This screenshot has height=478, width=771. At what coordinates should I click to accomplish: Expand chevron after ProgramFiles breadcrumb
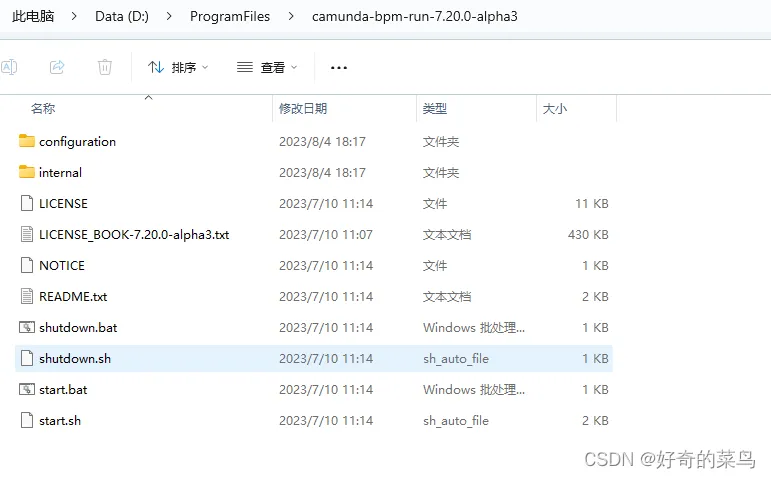pyautogui.click(x=291, y=16)
